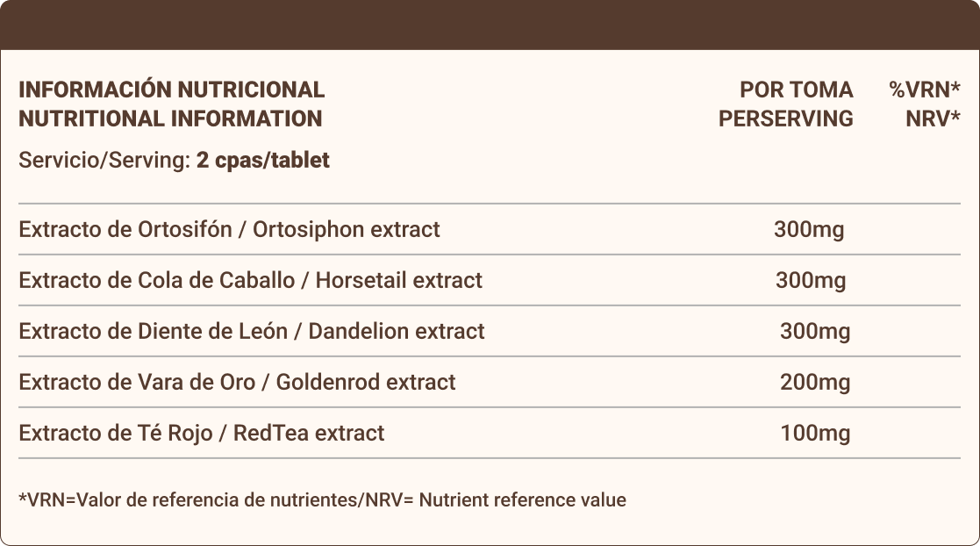980x546 pixels.
Task: Select the PERSERVING column header
Action: (x=785, y=119)
